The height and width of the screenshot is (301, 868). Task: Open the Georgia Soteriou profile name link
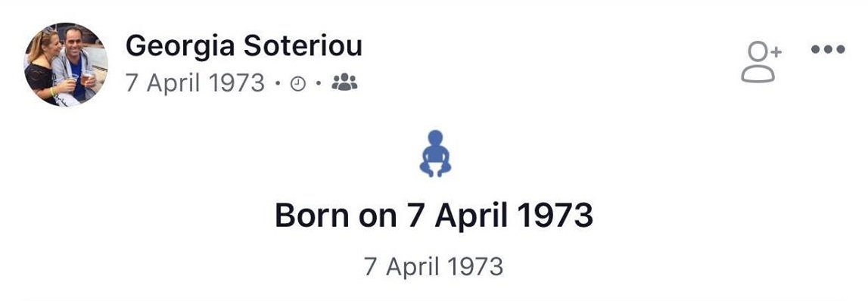[244, 45]
